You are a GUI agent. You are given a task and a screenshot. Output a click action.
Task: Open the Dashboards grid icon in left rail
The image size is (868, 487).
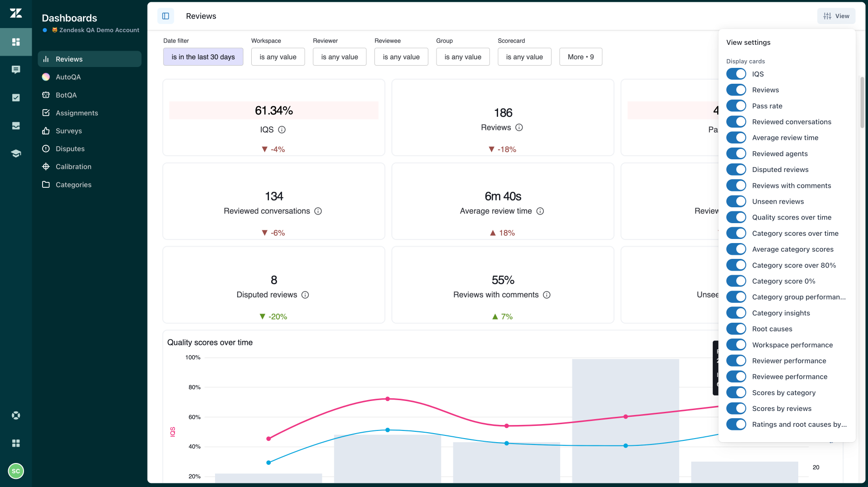[16, 42]
